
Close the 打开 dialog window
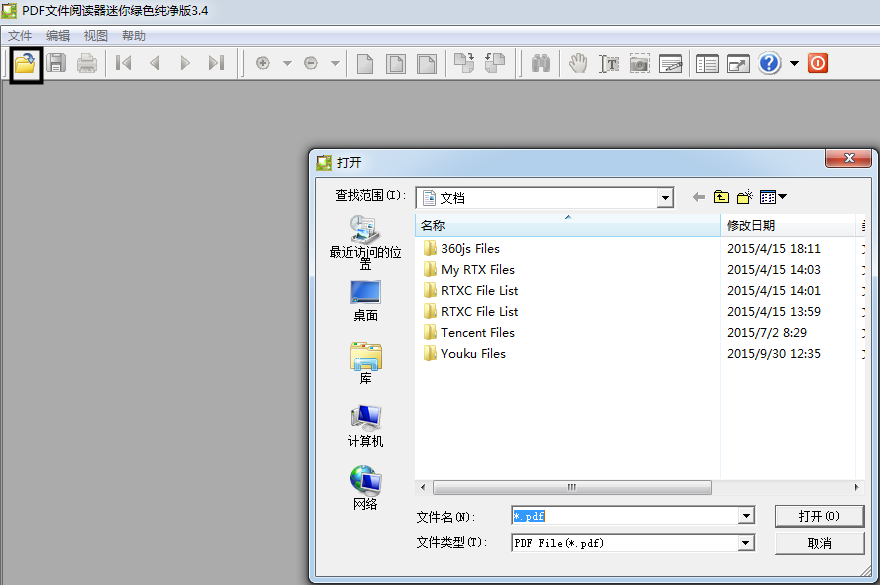point(849,158)
